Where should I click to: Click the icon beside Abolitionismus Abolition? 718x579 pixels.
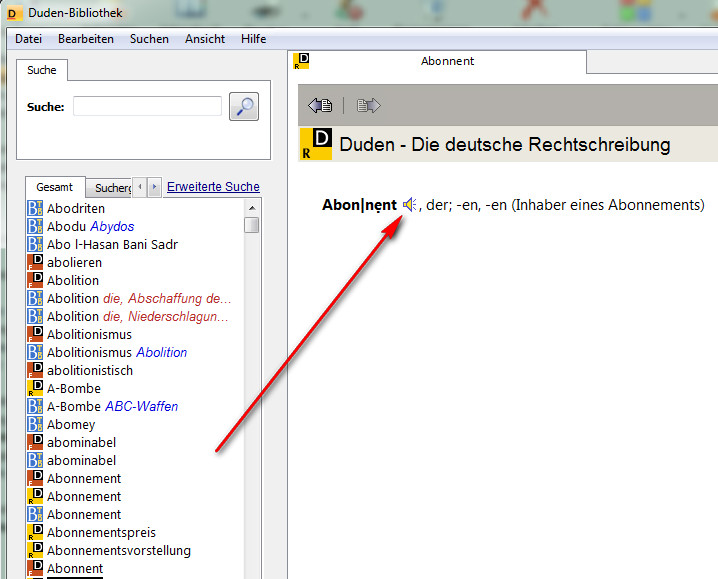[x=35, y=352]
